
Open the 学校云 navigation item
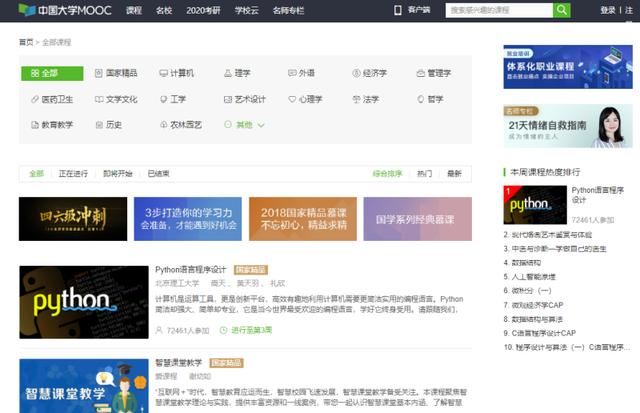[x=247, y=11]
